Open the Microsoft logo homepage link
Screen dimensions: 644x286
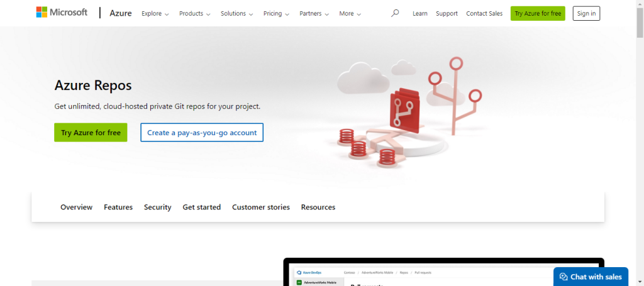(62, 13)
